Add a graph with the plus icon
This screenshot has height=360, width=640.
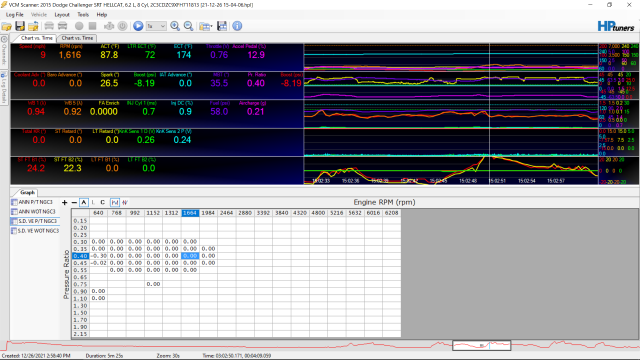click(64, 202)
